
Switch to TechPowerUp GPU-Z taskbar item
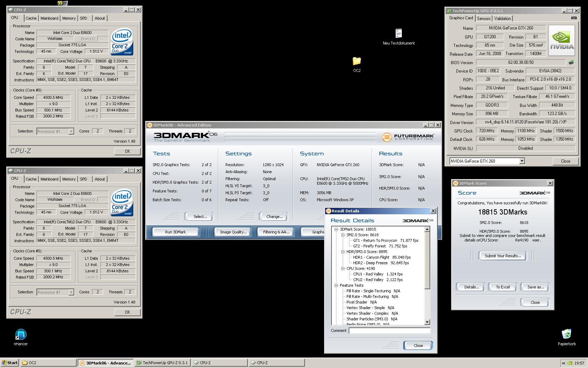(163, 363)
